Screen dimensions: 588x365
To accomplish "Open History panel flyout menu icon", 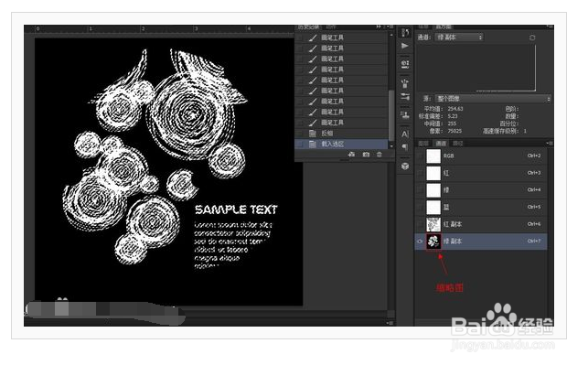I will (x=389, y=27).
